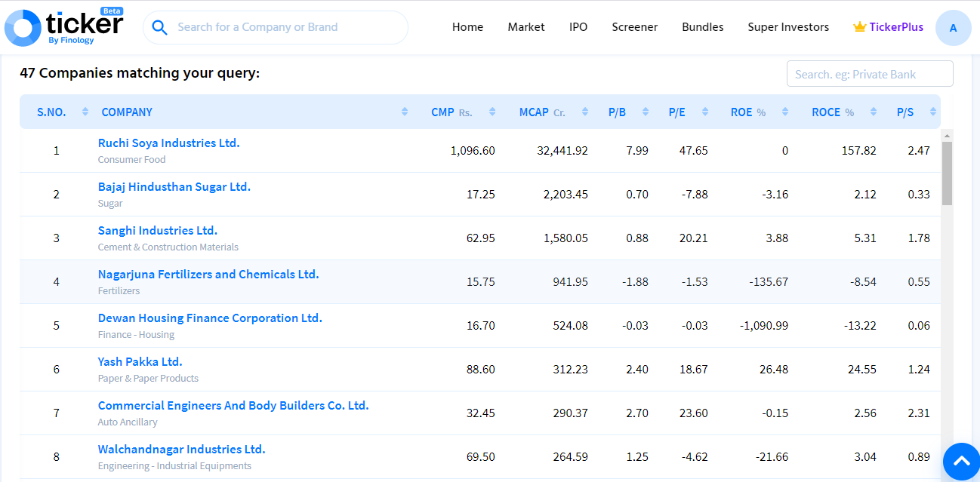980x482 pixels.
Task: Open the Bundles menu item
Action: (x=703, y=27)
